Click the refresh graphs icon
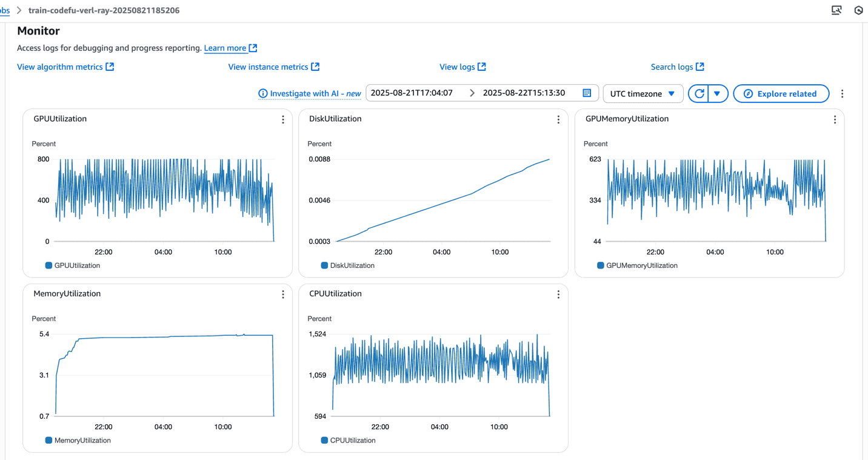This screenshot has height=460, width=868. point(699,94)
